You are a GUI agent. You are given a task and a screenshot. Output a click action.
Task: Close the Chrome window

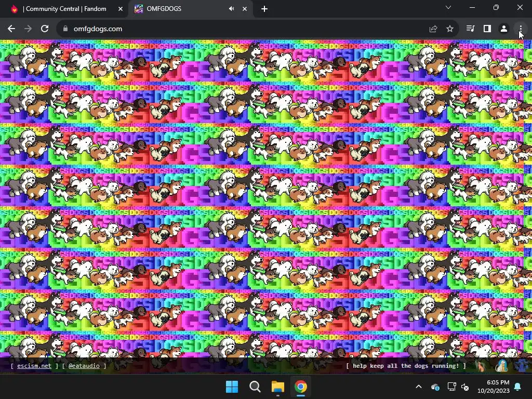tap(520, 7)
